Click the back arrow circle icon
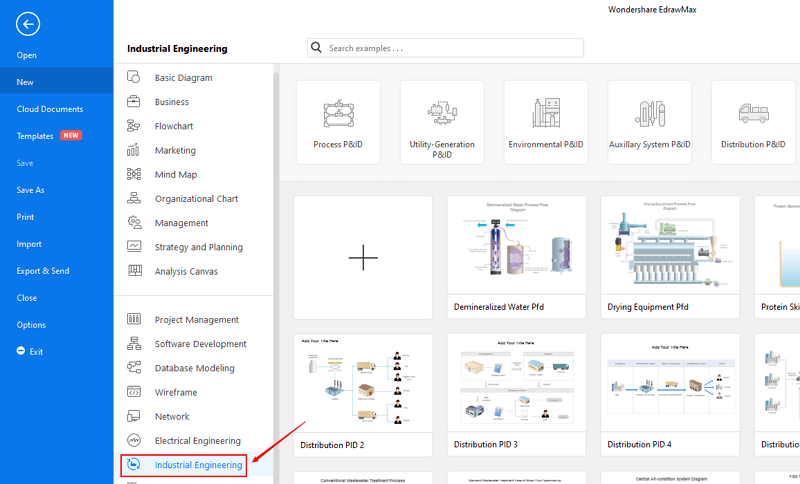 point(28,24)
